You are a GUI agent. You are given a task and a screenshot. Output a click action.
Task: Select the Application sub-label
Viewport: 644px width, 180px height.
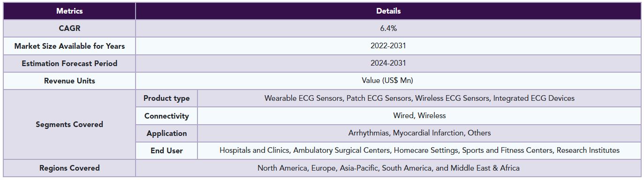click(167, 133)
